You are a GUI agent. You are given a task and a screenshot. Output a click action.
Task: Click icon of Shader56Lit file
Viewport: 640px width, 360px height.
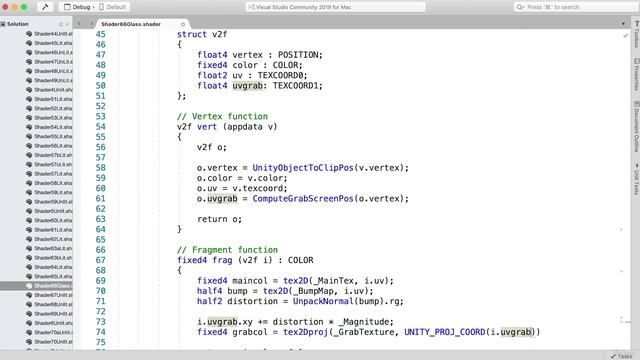[x=29, y=146]
